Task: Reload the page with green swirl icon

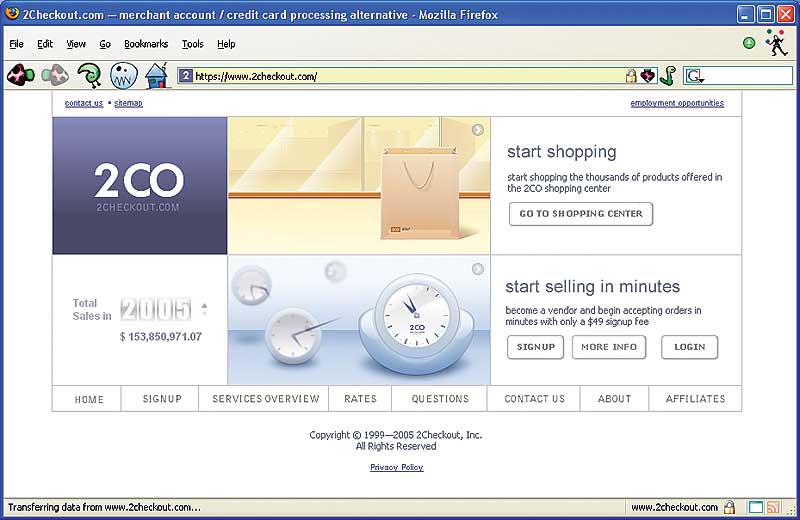Action: (x=90, y=76)
